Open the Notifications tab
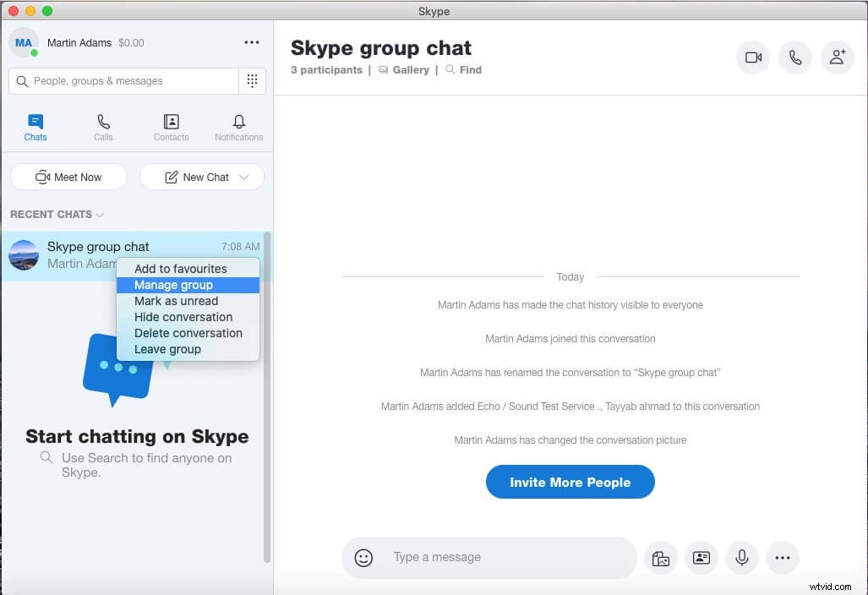This screenshot has height=595, width=868. (237, 127)
